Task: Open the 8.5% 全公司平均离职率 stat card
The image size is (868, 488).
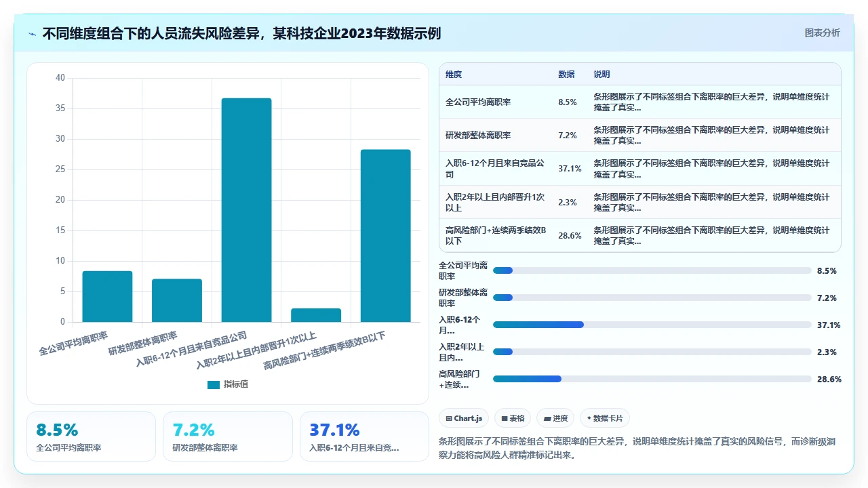Action: point(92,436)
